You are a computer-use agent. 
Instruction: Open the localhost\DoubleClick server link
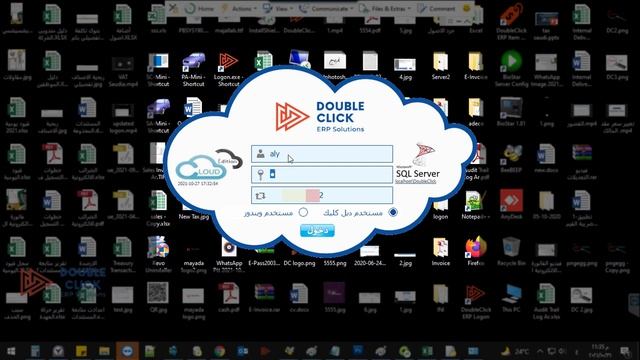click(x=416, y=181)
